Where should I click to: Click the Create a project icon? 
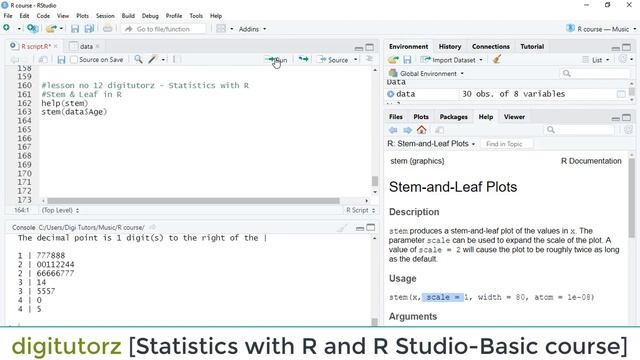32,29
